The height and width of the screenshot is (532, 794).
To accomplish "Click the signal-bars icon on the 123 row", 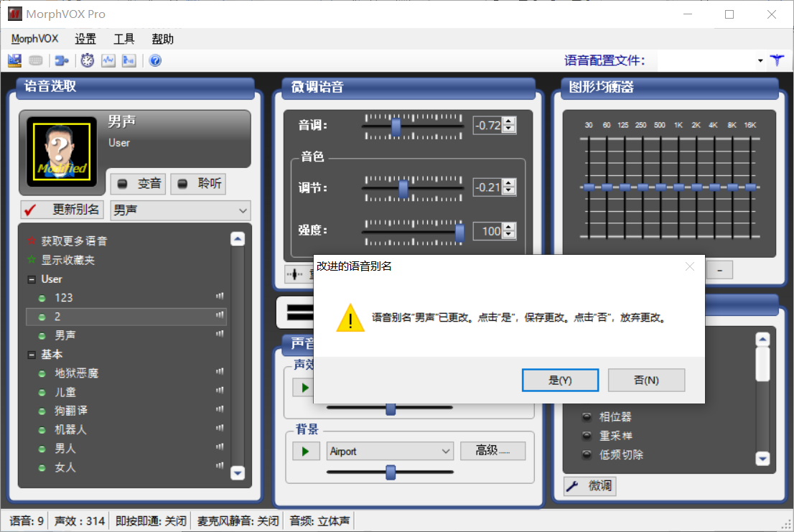I will point(220,296).
